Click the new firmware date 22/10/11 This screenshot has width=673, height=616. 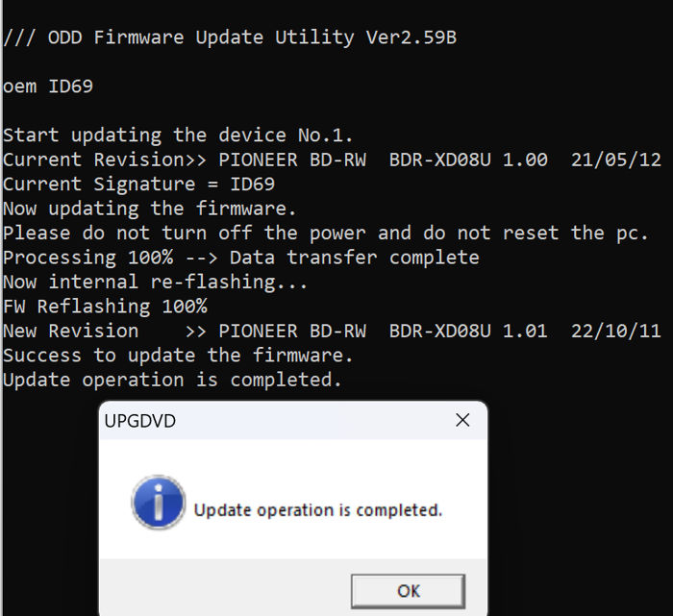616,332
